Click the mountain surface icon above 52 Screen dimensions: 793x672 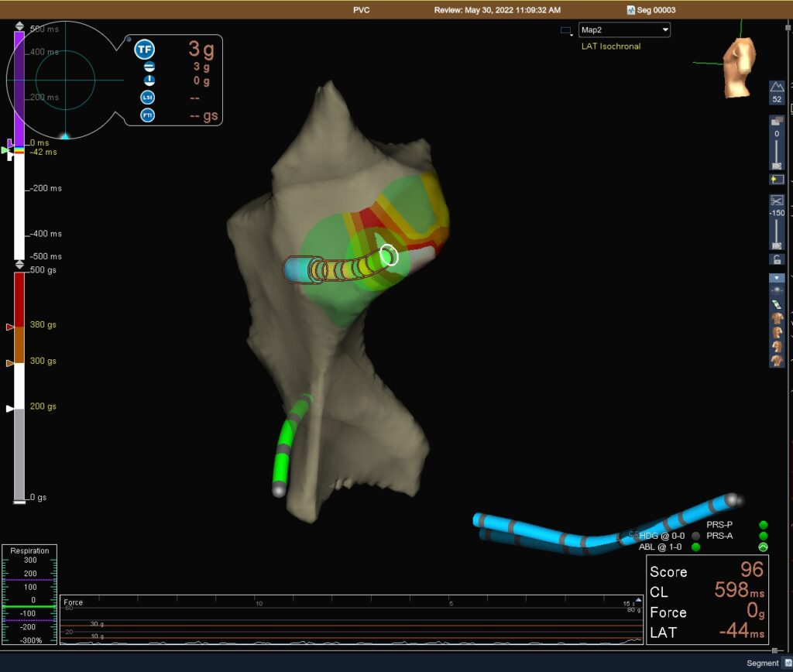click(x=777, y=87)
